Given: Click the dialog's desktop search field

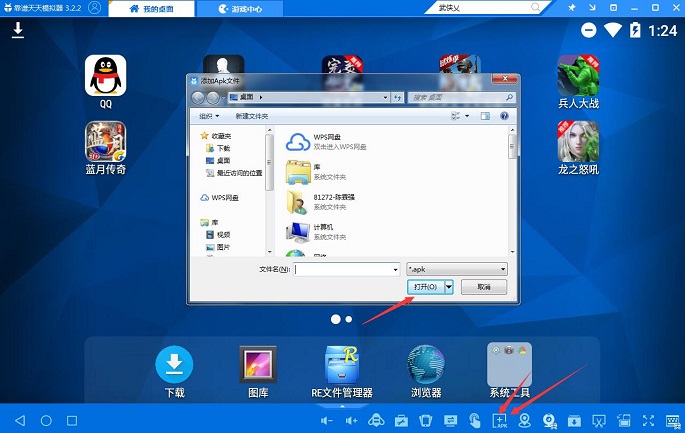Looking at the screenshot, I should 461,97.
